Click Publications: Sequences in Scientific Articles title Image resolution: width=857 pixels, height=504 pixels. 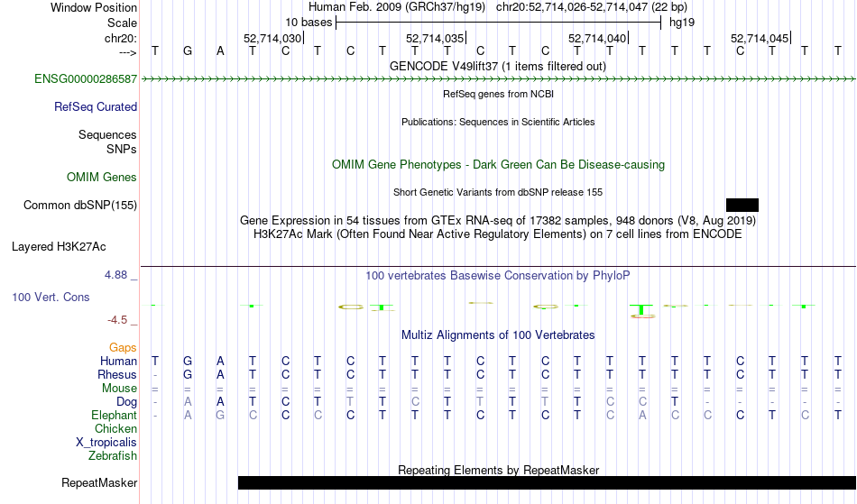tap(498, 122)
